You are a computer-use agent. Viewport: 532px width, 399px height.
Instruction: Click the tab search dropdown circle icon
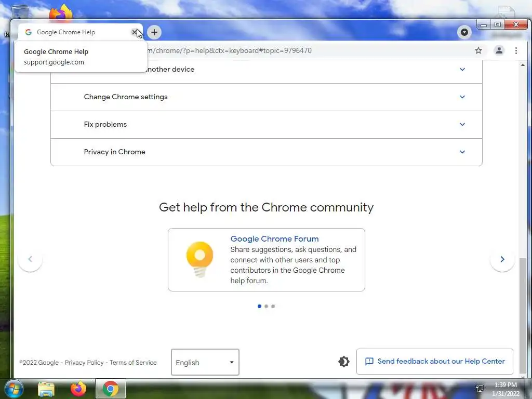coord(464,32)
